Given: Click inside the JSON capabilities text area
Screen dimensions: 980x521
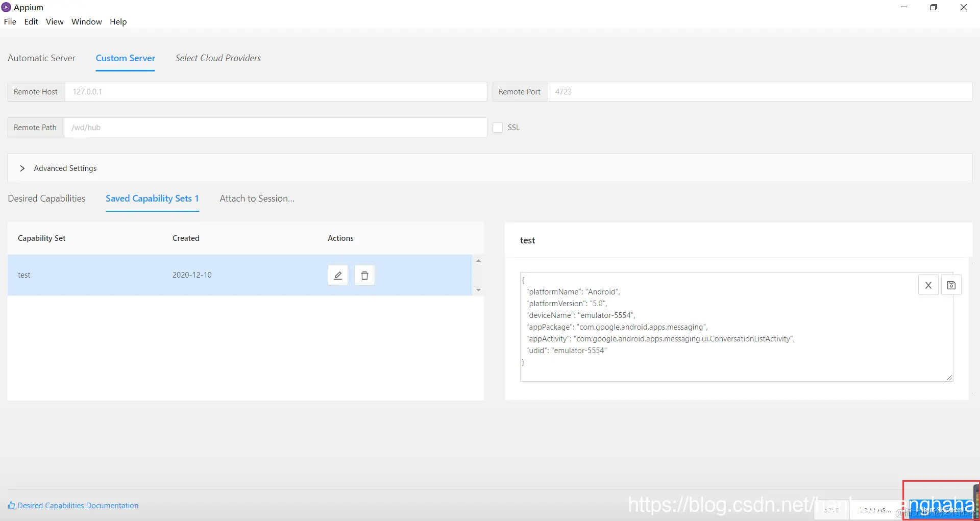Looking at the screenshot, I should (x=737, y=327).
